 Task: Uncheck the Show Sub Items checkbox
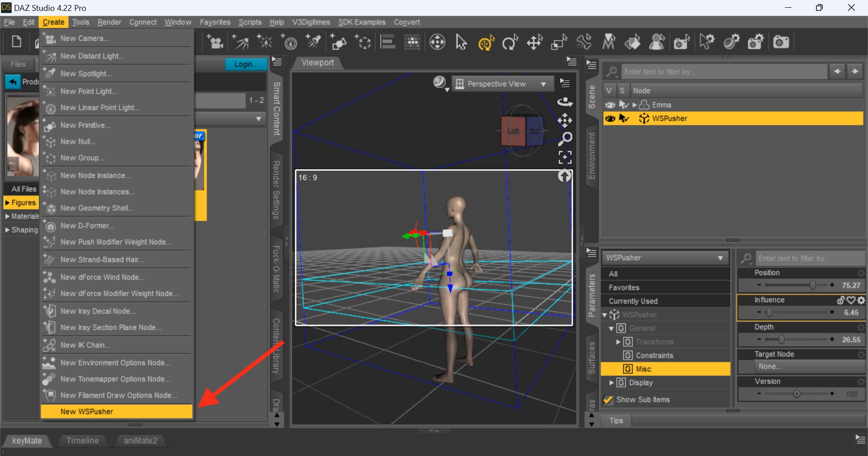(x=609, y=399)
